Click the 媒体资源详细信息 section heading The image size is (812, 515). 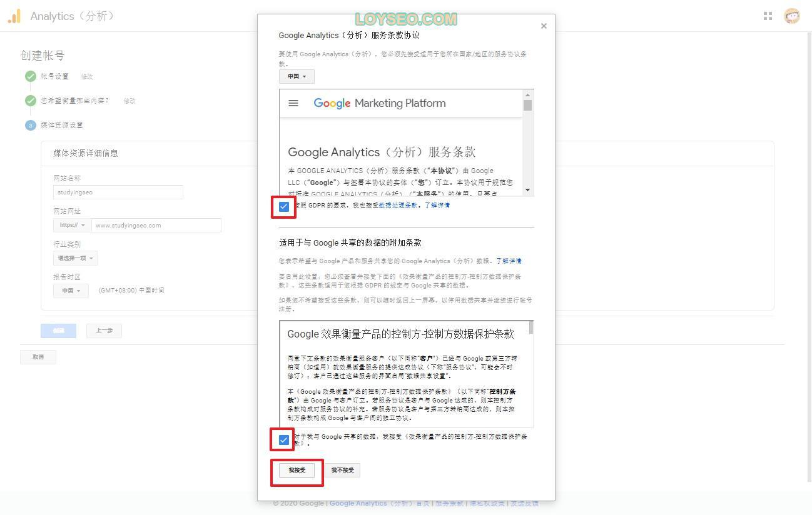click(86, 153)
